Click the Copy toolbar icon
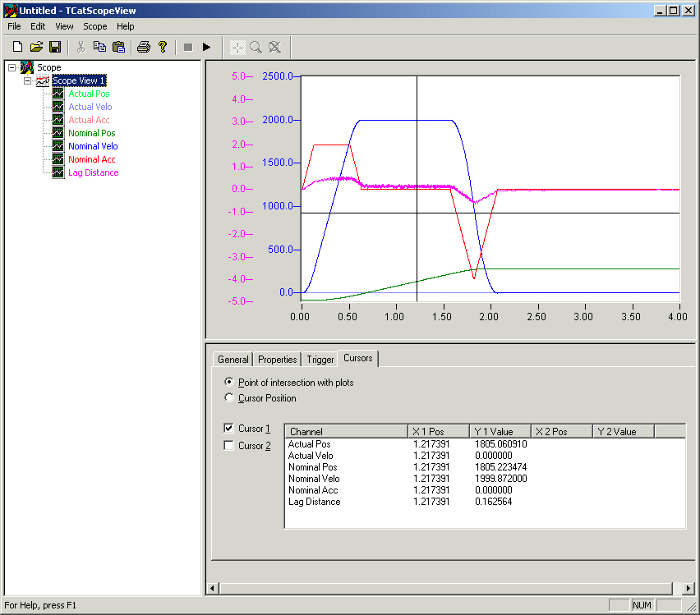700x615 pixels. click(x=99, y=47)
